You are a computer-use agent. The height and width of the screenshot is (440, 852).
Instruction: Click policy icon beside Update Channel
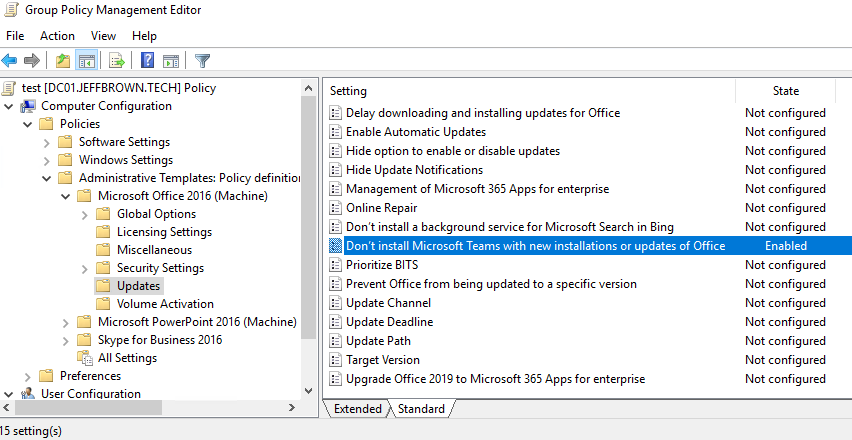pos(336,303)
